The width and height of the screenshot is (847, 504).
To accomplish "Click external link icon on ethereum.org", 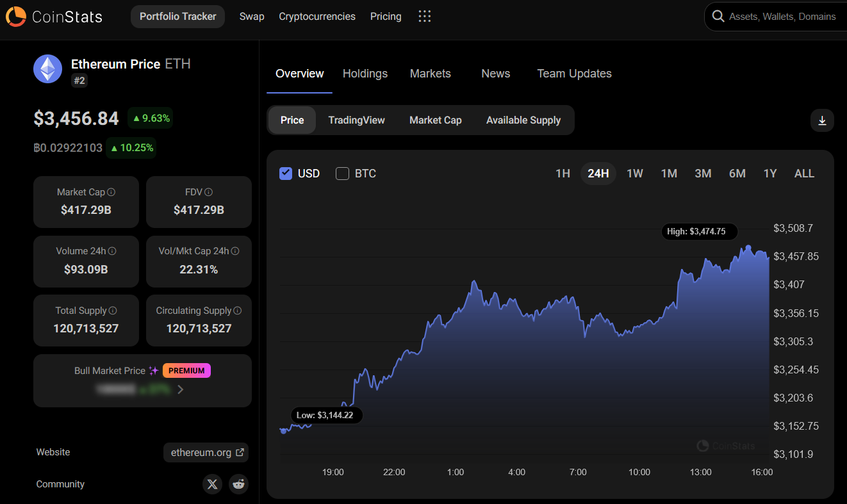I will coord(240,452).
